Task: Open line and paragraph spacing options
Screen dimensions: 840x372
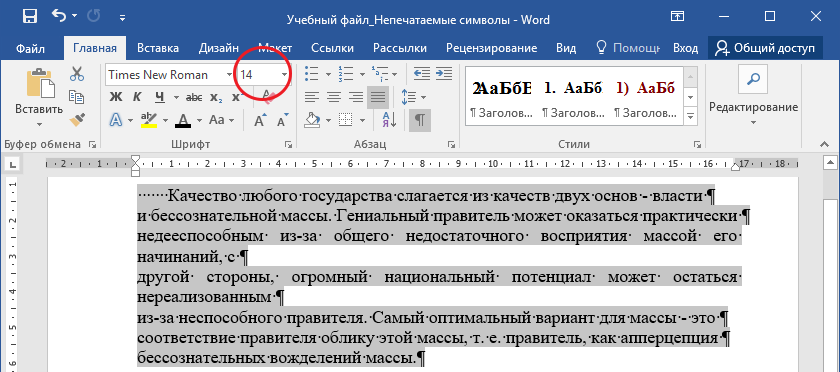Action: (x=414, y=97)
